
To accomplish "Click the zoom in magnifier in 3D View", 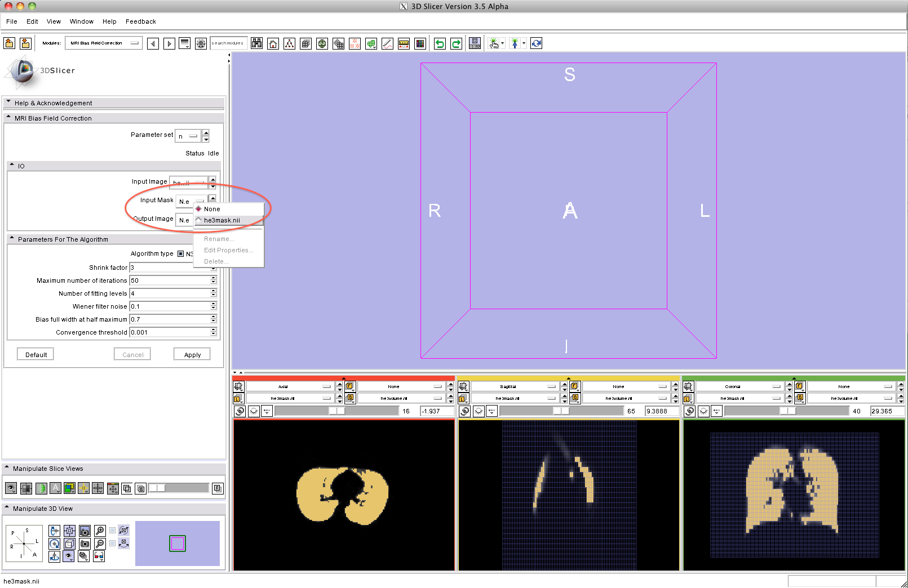I will point(100,531).
